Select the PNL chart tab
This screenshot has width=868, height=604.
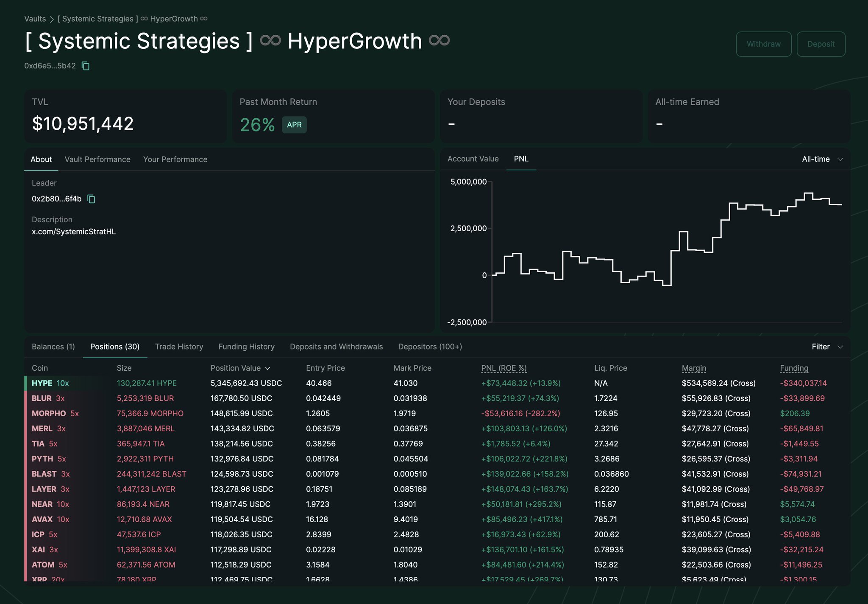point(521,159)
